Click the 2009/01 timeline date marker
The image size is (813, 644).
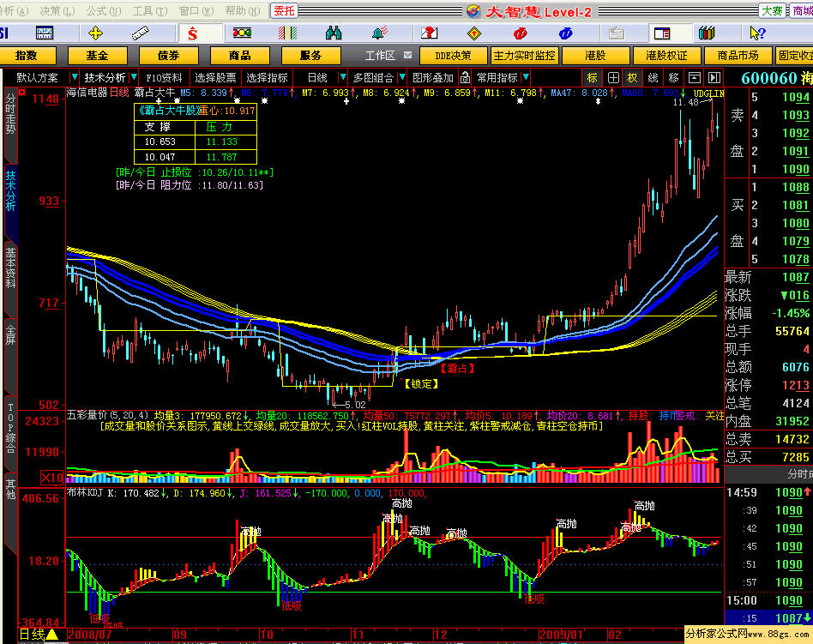tap(560, 635)
